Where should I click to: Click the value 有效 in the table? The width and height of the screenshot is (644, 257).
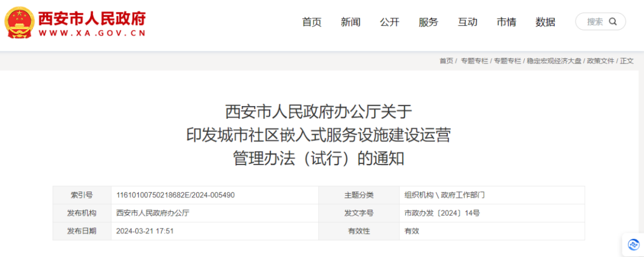pos(411,231)
